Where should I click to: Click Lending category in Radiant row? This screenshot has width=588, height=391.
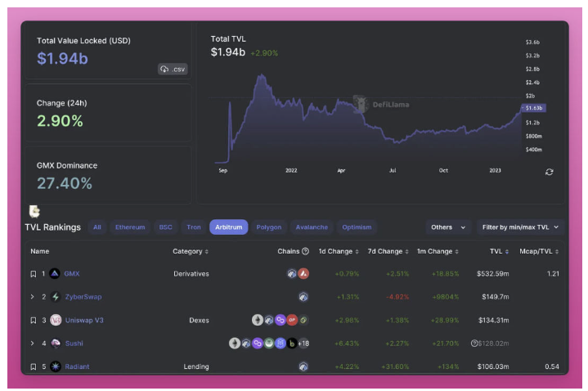click(196, 366)
